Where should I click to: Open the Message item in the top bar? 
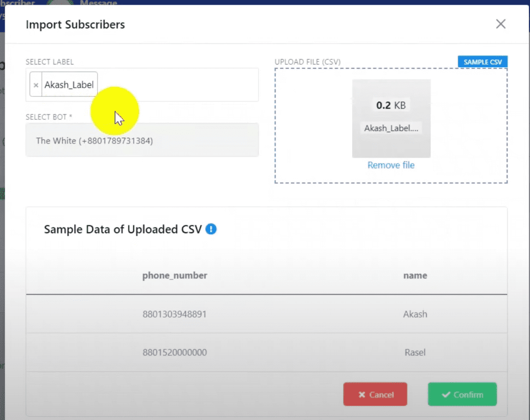(98, 3)
